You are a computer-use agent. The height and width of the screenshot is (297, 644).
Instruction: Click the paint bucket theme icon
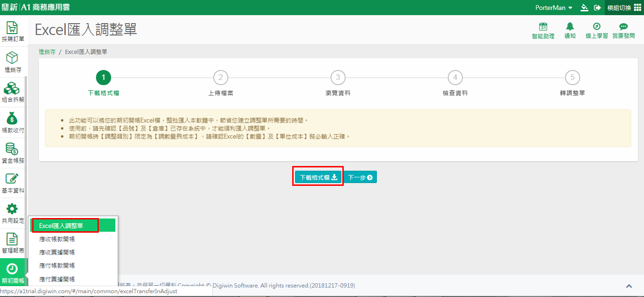[x=584, y=8]
